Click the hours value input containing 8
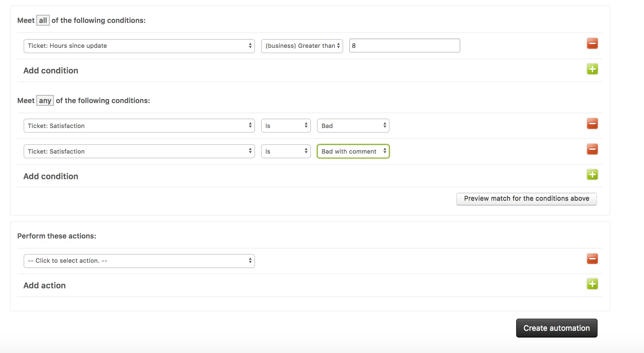This screenshot has width=644, height=353. pyautogui.click(x=404, y=45)
